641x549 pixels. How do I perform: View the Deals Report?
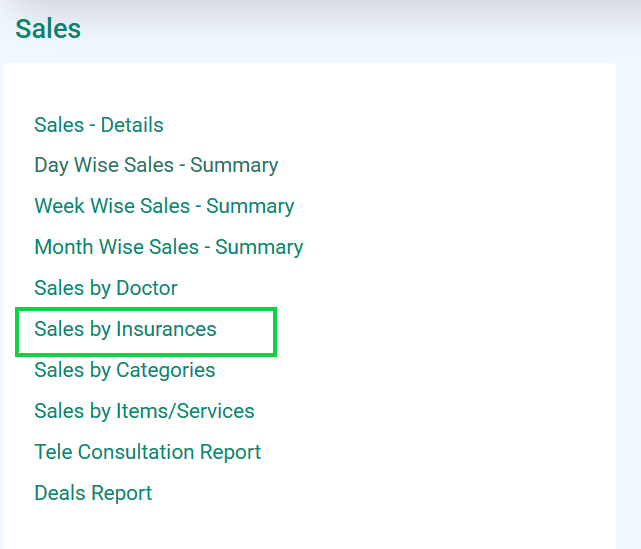click(93, 493)
